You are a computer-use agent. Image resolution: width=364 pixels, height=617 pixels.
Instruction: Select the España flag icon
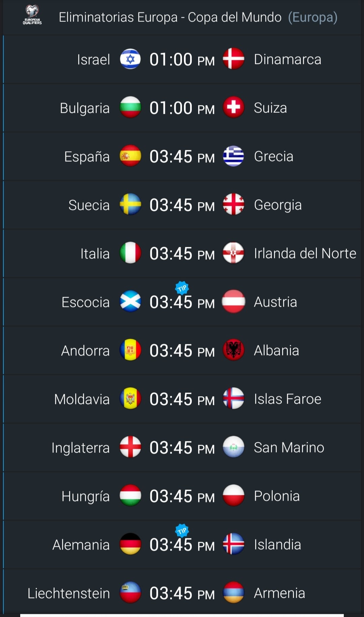(x=130, y=156)
